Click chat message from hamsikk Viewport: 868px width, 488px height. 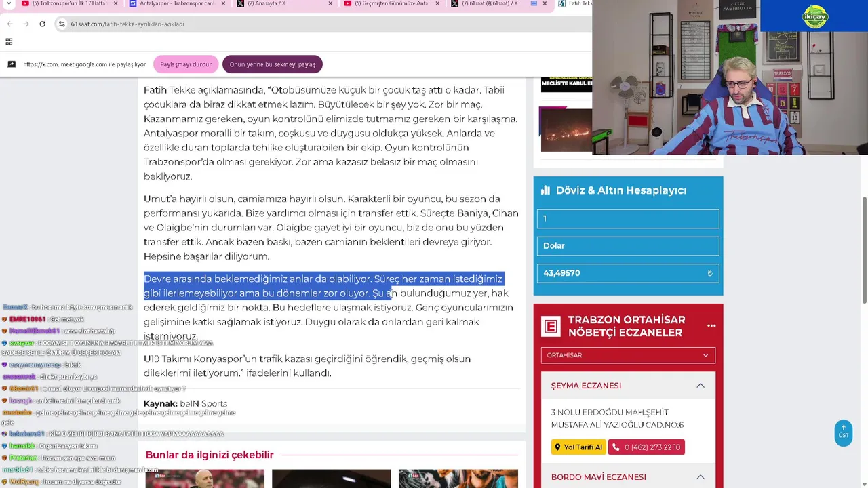coord(50,446)
